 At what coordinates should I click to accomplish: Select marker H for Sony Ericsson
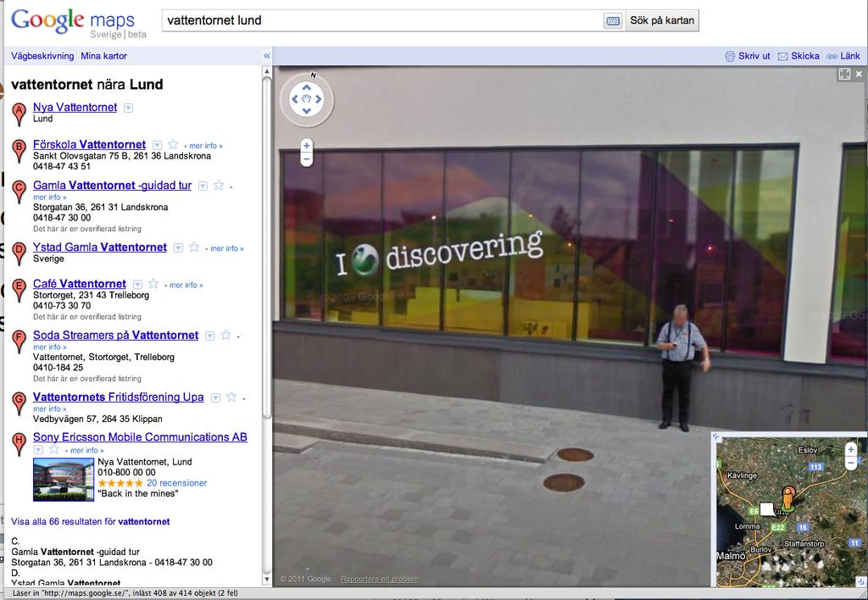click(x=19, y=443)
